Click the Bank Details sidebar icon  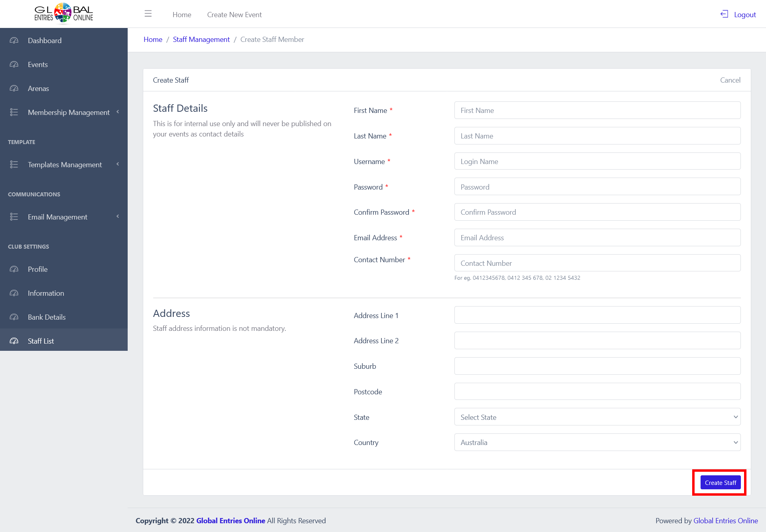(14, 317)
